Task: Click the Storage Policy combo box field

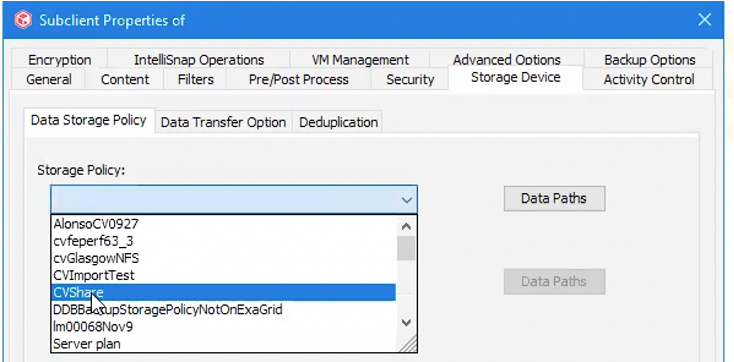Action: (x=234, y=200)
